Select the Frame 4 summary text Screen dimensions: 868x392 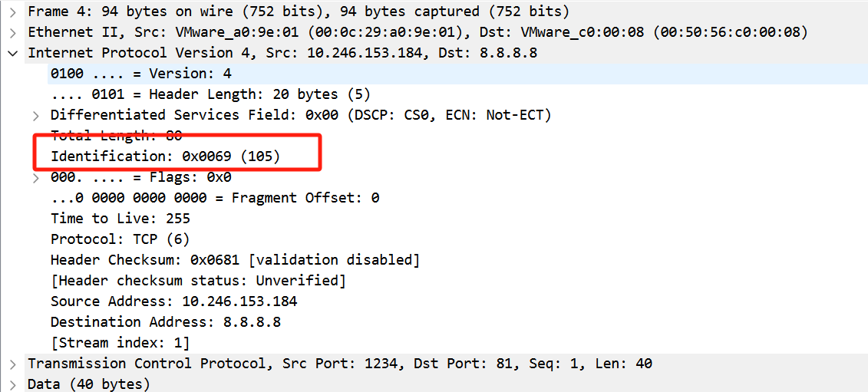coord(299,12)
